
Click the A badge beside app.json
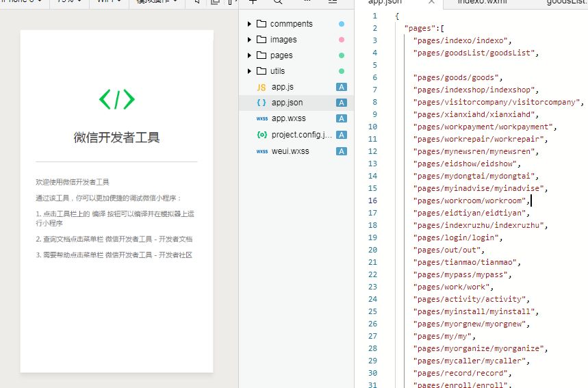(x=342, y=103)
